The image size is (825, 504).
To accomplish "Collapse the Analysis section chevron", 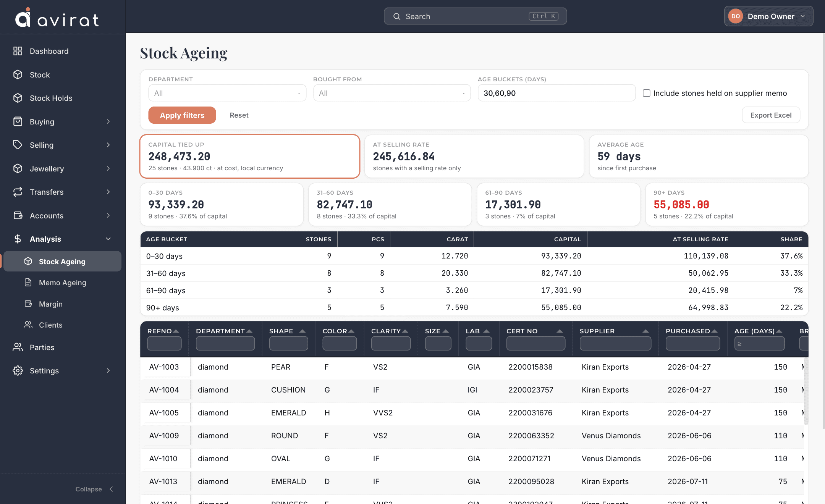I will pyautogui.click(x=108, y=239).
